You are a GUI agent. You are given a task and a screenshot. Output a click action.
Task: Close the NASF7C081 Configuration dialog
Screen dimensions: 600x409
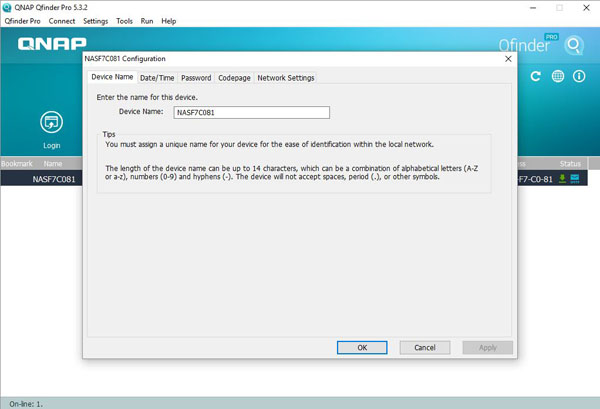[508, 59]
